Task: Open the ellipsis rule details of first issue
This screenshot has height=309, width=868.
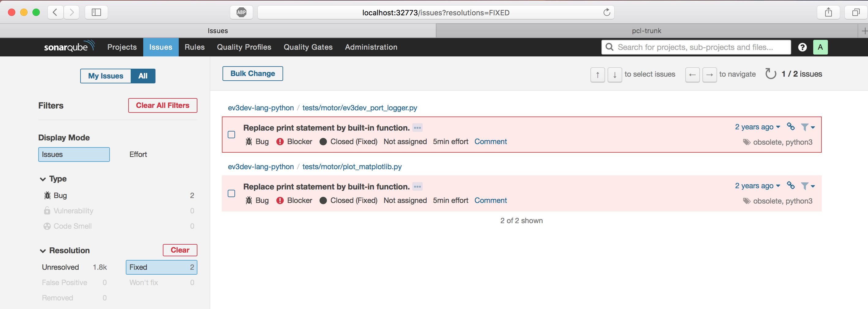Action: [x=417, y=128]
